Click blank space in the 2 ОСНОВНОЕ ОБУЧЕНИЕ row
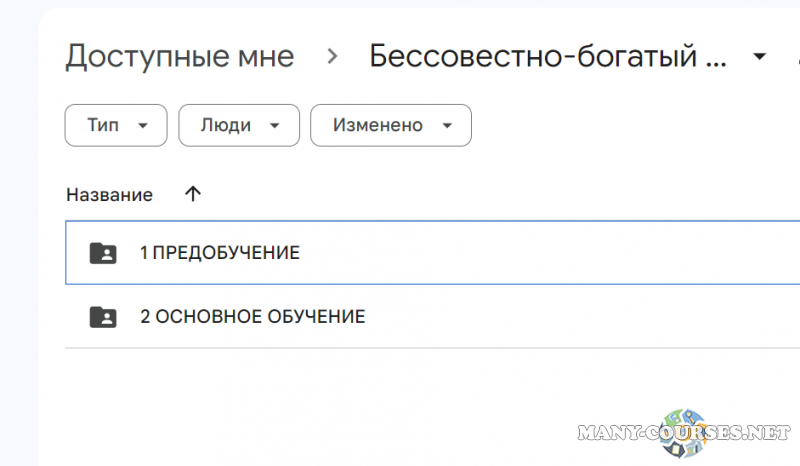 point(580,317)
